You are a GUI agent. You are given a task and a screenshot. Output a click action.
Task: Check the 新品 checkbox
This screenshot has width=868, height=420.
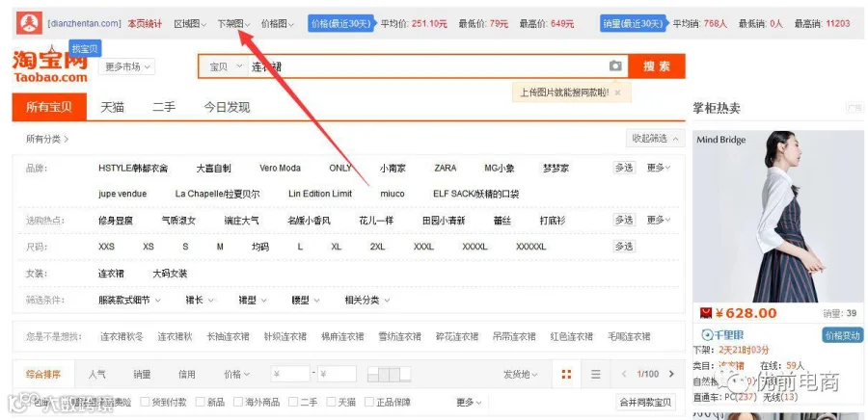click(201, 402)
